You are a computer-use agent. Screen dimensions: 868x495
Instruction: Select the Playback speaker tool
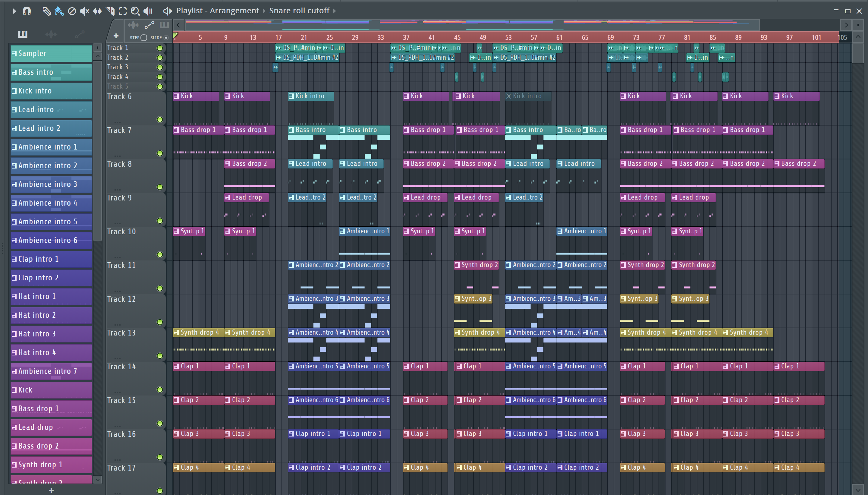point(148,11)
